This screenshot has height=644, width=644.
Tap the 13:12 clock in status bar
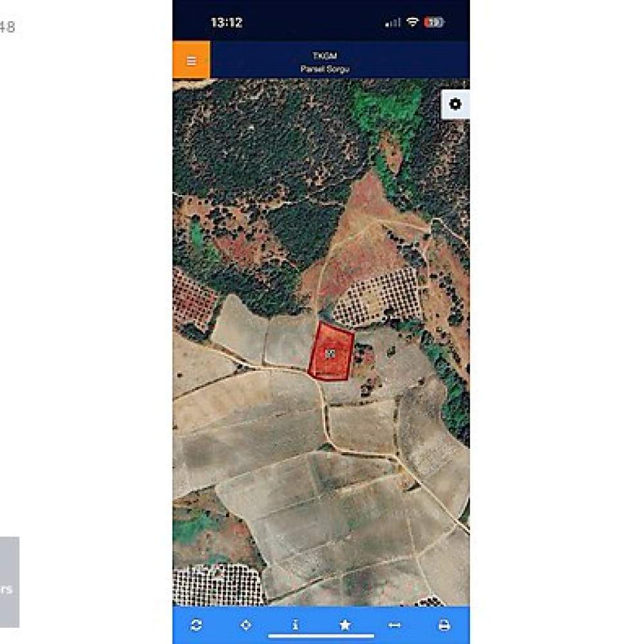click(x=227, y=22)
